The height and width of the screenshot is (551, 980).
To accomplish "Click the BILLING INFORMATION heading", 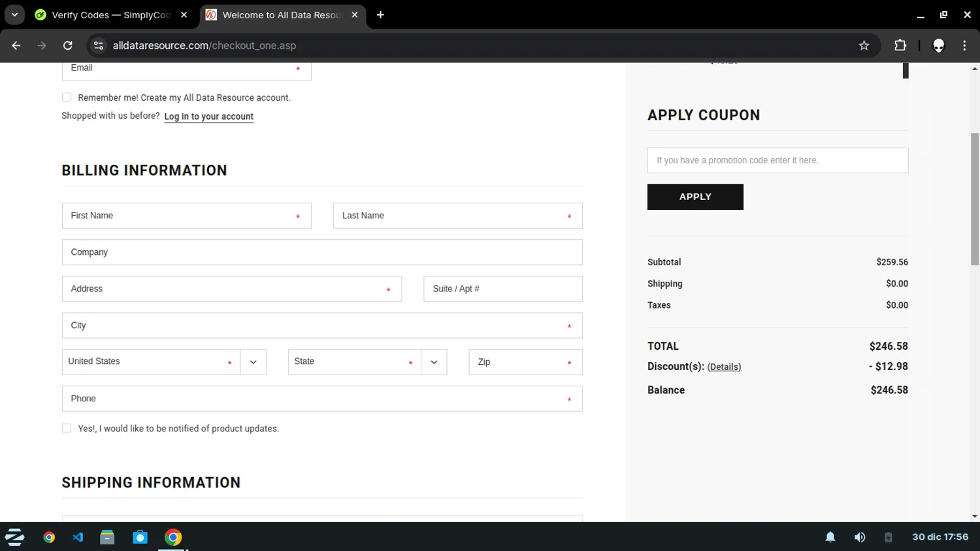I will pos(144,171).
